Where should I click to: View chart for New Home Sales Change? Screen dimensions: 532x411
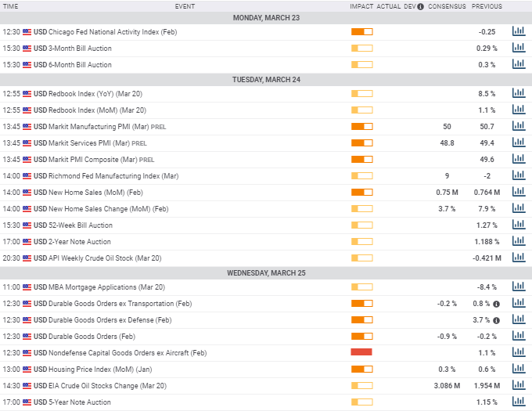tap(518, 208)
